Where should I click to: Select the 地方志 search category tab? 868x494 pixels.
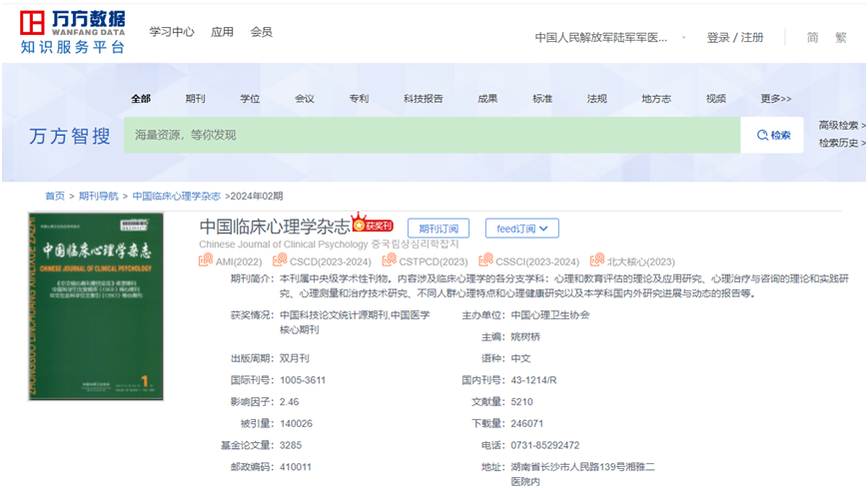656,99
